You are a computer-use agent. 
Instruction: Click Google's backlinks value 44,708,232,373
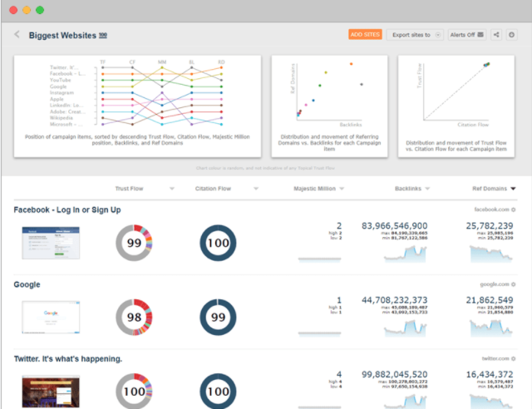tap(394, 300)
